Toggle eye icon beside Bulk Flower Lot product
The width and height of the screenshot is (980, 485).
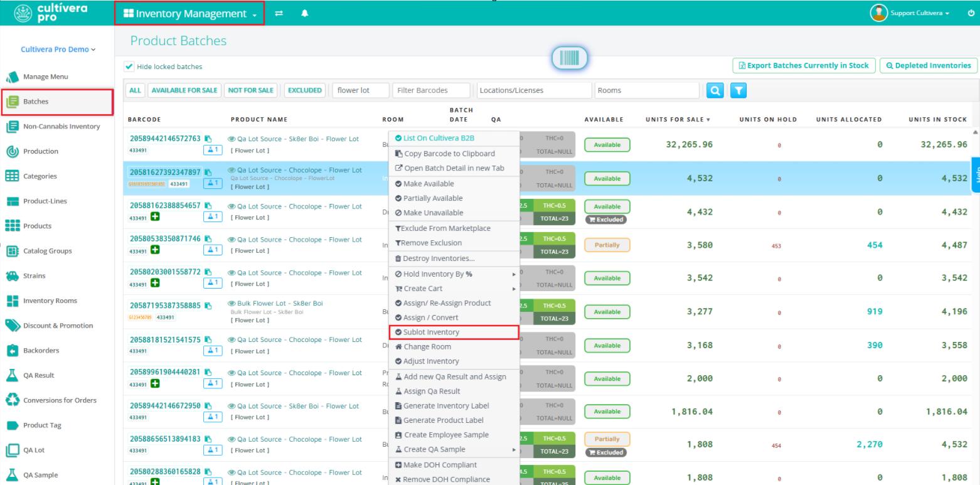coord(232,304)
